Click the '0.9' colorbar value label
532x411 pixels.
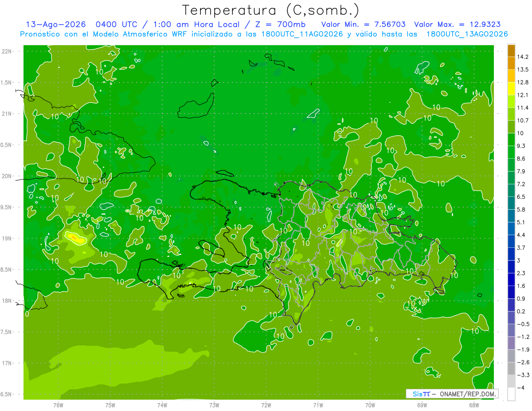521,298
